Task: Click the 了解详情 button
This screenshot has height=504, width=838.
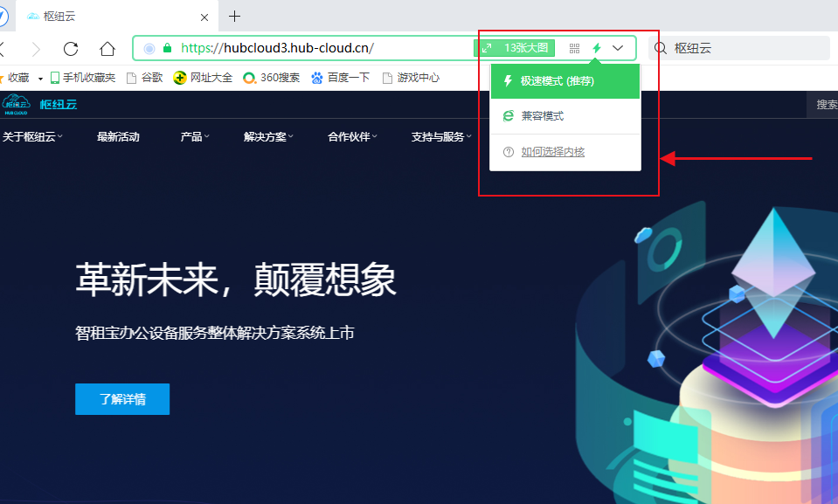Action: tap(122, 399)
